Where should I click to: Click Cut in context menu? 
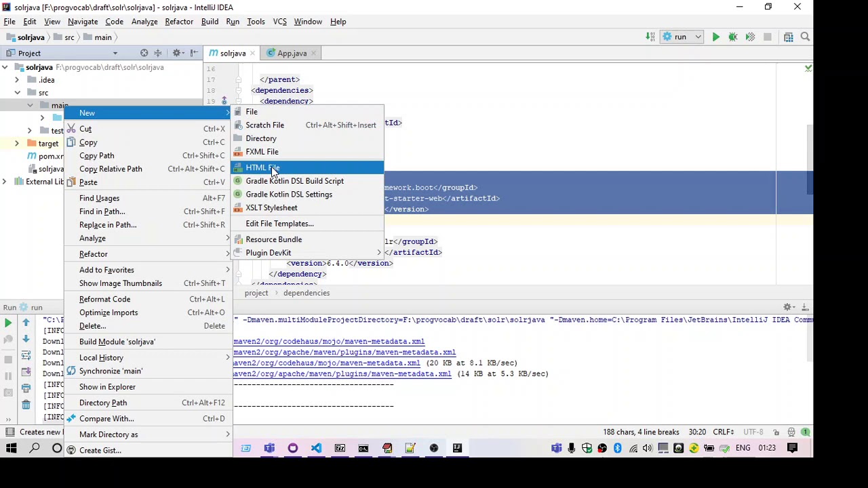pyautogui.click(x=148, y=129)
